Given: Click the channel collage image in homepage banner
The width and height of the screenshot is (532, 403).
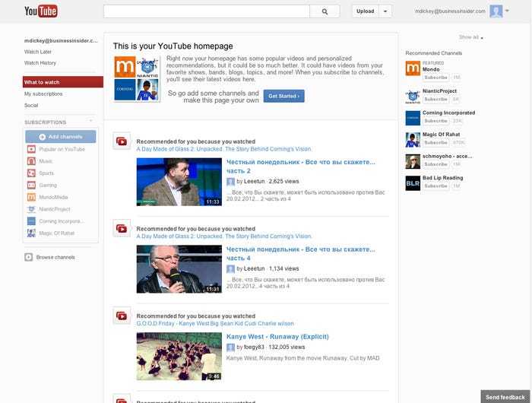Looking at the screenshot, I should coord(137,78).
